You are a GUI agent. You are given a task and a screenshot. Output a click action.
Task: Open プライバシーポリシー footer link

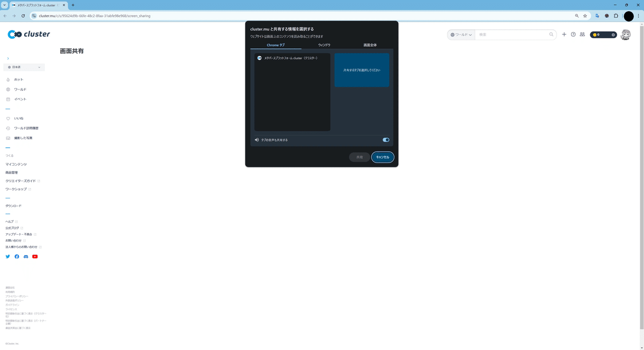click(x=17, y=296)
